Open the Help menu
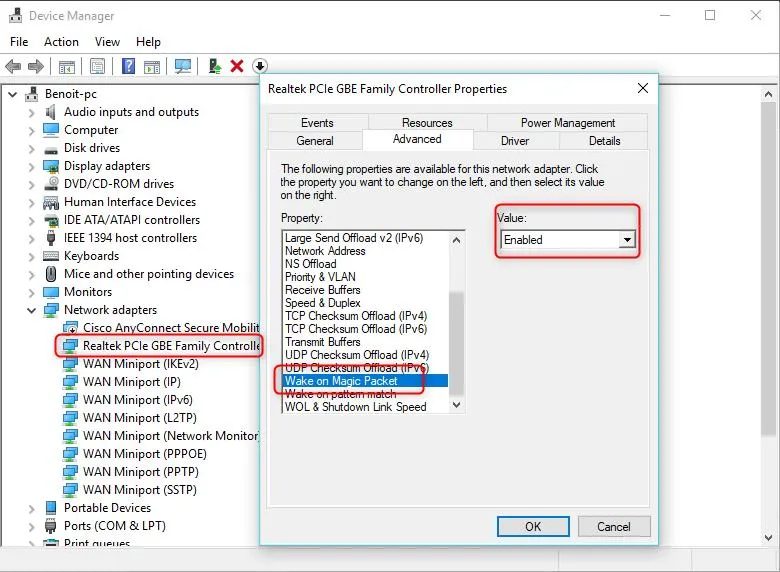This screenshot has height=572, width=780. pyautogui.click(x=148, y=42)
